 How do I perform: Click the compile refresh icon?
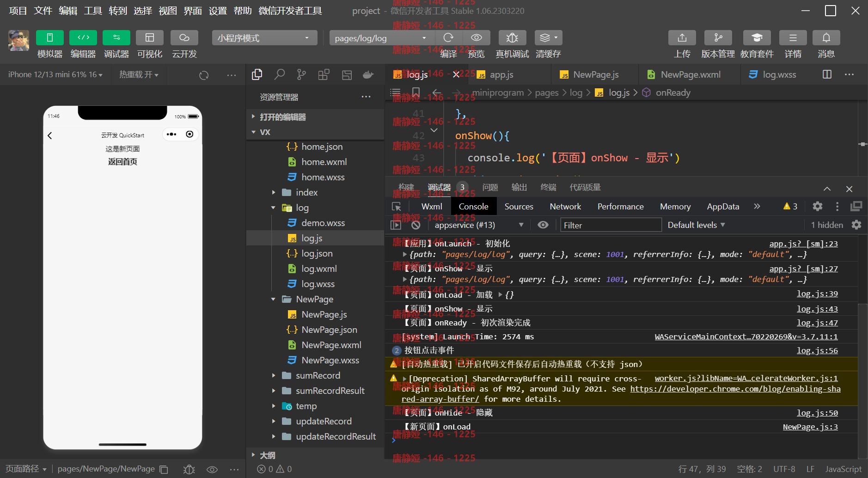point(448,38)
